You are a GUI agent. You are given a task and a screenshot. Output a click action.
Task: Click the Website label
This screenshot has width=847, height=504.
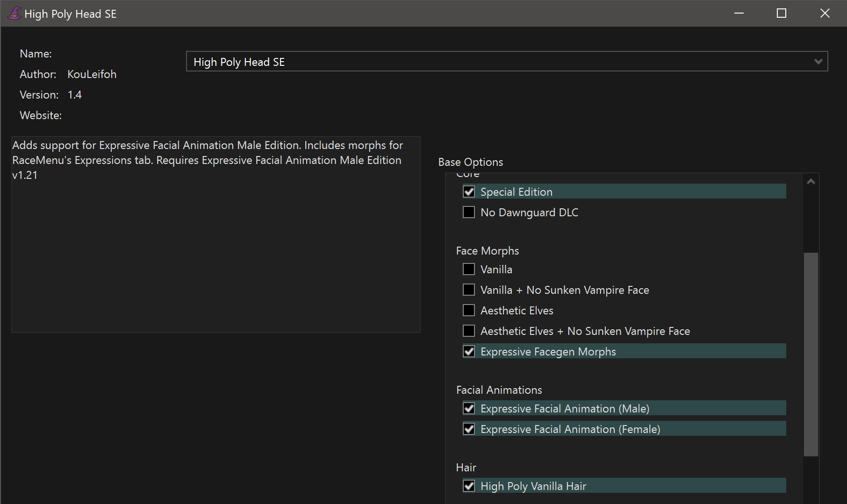click(x=41, y=115)
